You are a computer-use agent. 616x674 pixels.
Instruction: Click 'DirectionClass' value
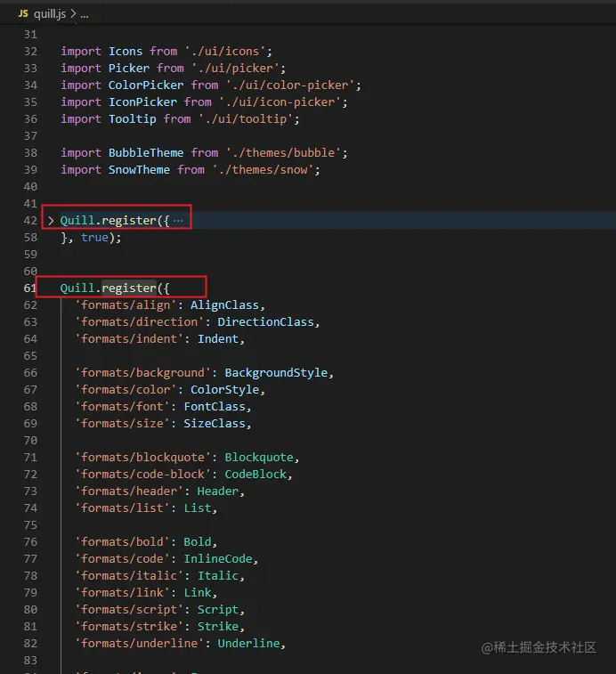click(265, 322)
